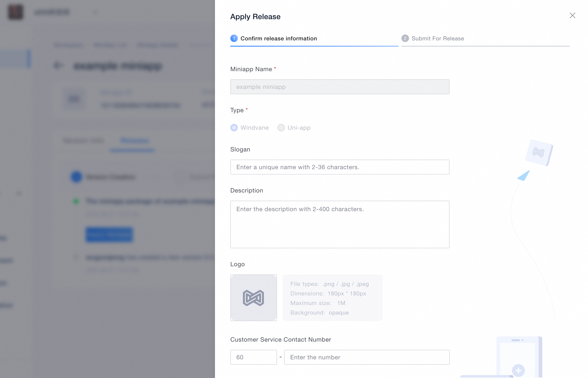Click the plus icon on phone illustration
The width and height of the screenshot is (588, 378).
coord(518,370)
